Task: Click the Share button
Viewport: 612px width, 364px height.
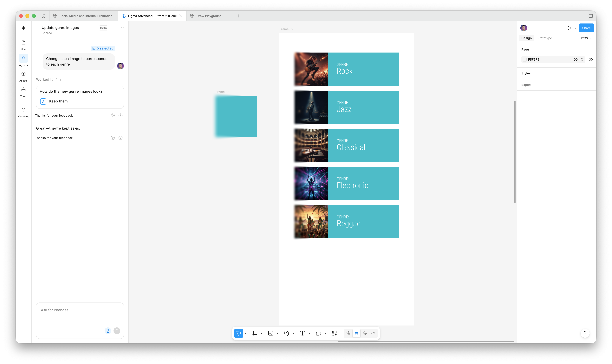Action: [586, 28]
